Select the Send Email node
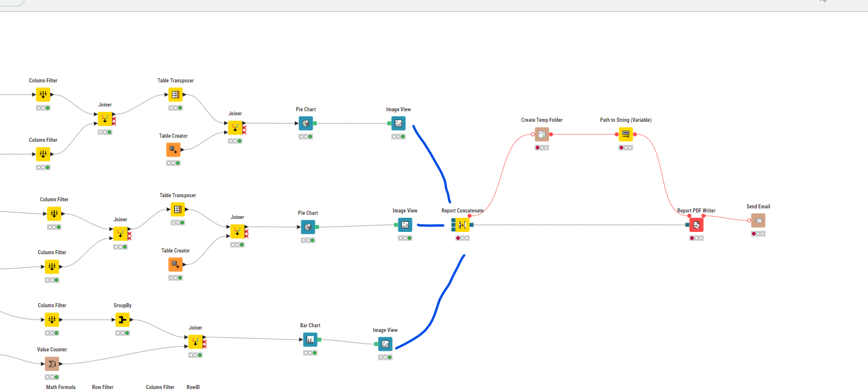868x392 pixels. 758,220
